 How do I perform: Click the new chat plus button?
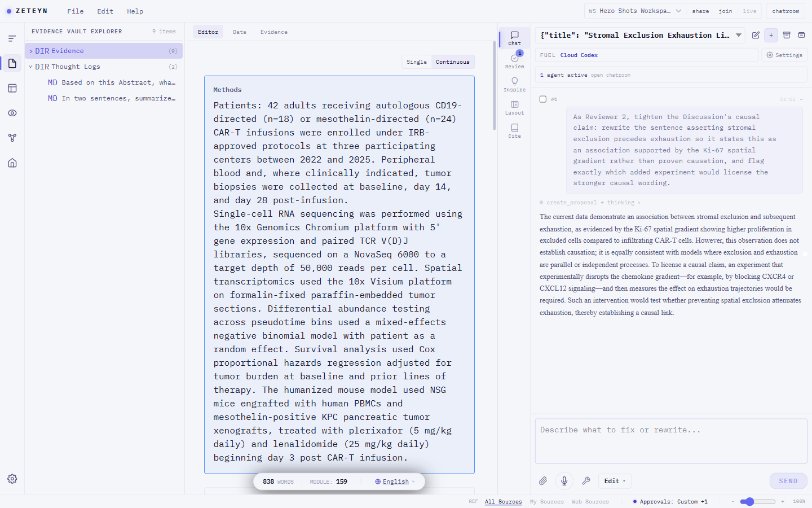click(x=771, y=35)
